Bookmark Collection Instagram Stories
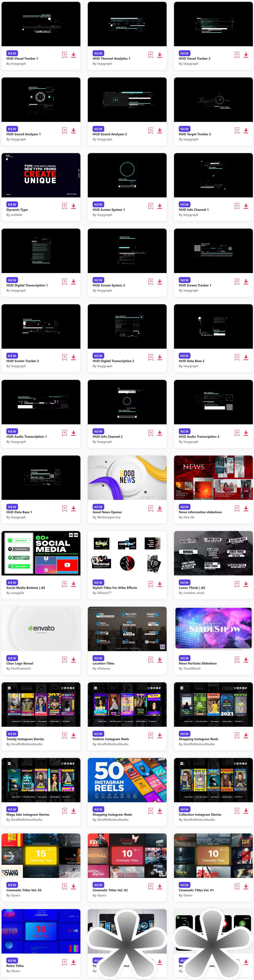This screenshot has width=254, height=980. coord(237,811)
